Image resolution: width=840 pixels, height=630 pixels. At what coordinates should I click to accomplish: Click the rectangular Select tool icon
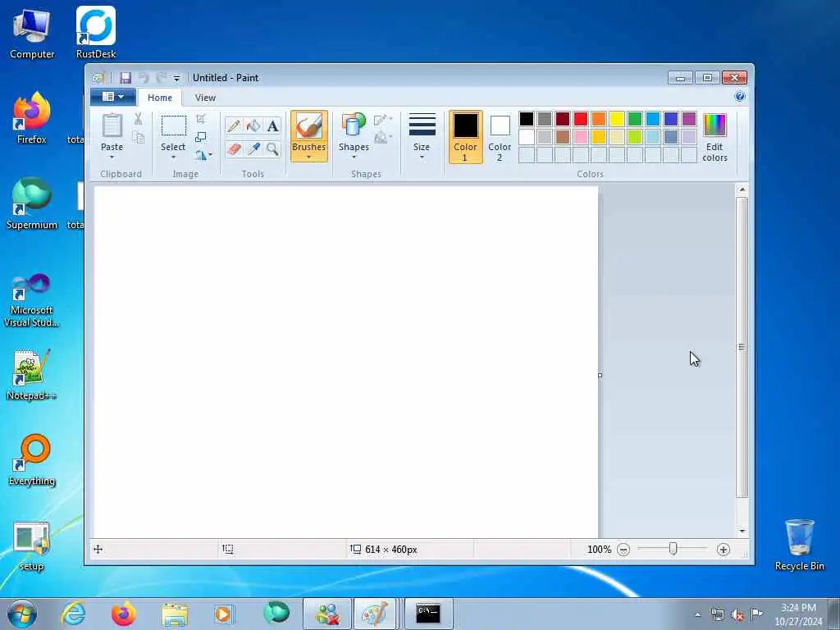tap(174, 126)
